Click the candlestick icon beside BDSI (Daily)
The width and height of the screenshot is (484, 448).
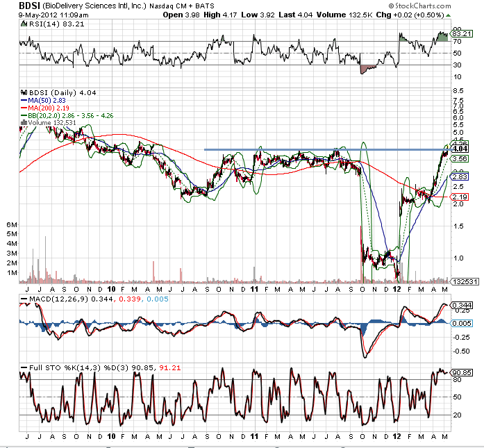point(24,92)
